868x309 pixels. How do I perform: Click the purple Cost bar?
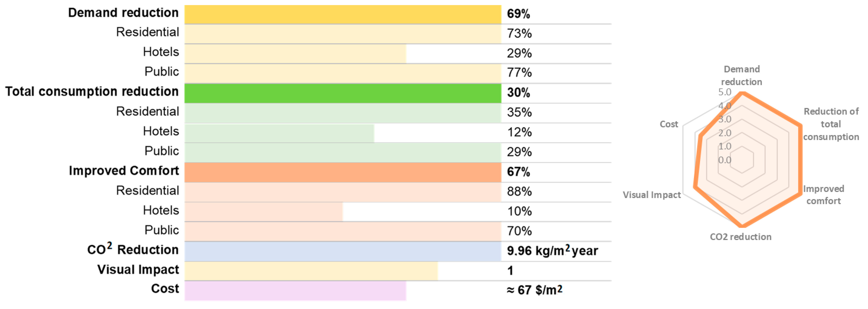pyautogui.click(x=295, y=290)
